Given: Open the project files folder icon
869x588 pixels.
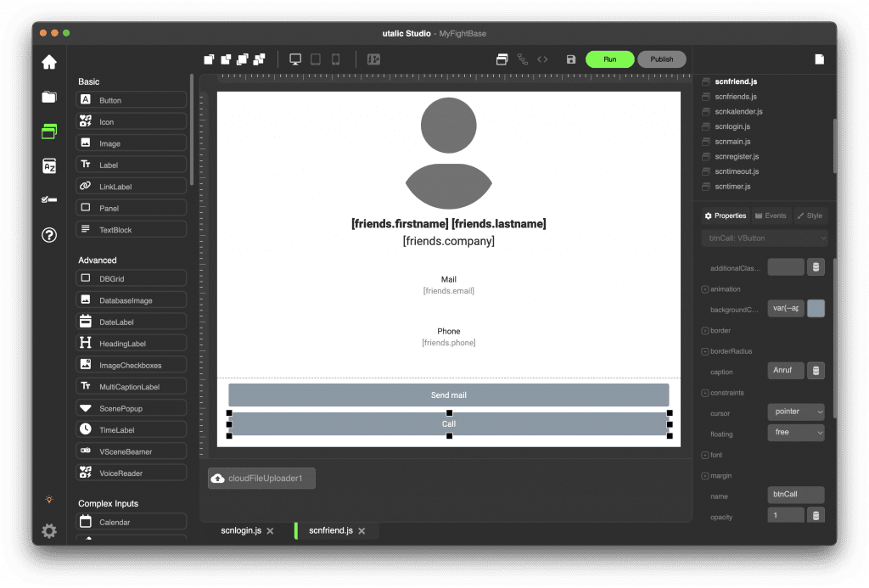Looking at the screenshot, I should click(49, 97).
